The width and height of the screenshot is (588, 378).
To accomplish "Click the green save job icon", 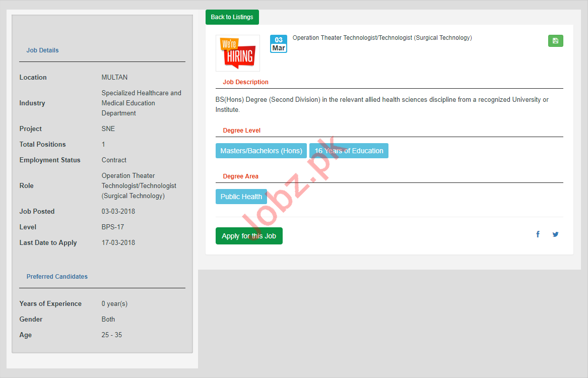I will [x=555, y=41].
